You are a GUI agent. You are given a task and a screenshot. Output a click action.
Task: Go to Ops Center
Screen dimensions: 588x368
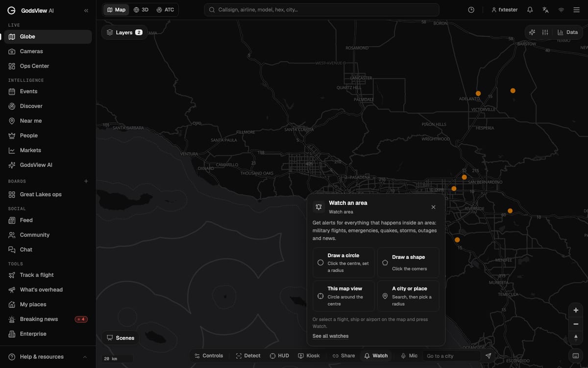pyautogui.click(x=48, y=66)
